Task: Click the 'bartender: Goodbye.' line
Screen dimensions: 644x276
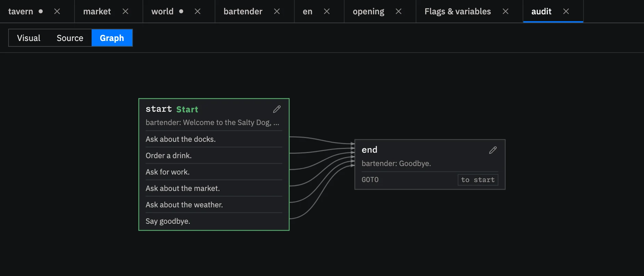Action: [x=396, y=163]
